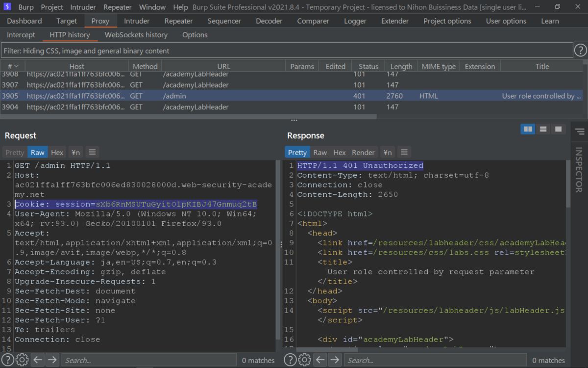Click the Cookie session header line
The image size is (588, 368).
[136, 204]
